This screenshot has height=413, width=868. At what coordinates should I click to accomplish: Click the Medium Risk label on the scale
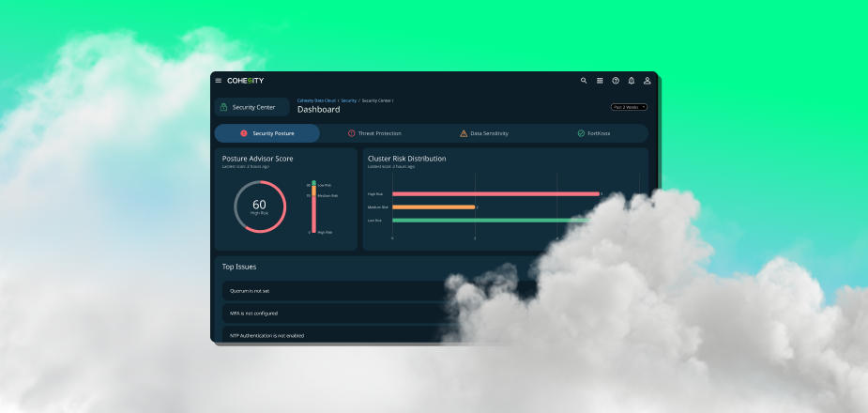tap(327, 195)
